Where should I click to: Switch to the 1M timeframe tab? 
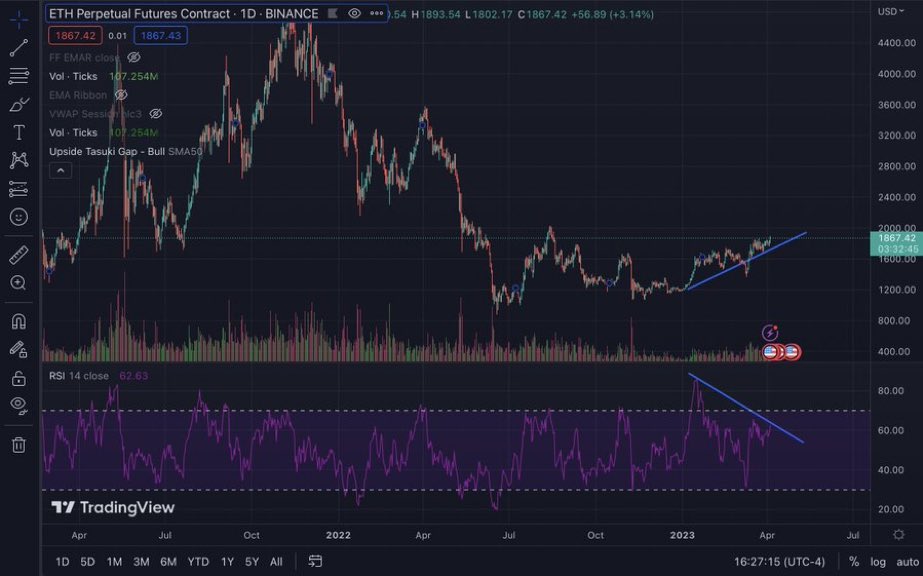click(114, 563)
